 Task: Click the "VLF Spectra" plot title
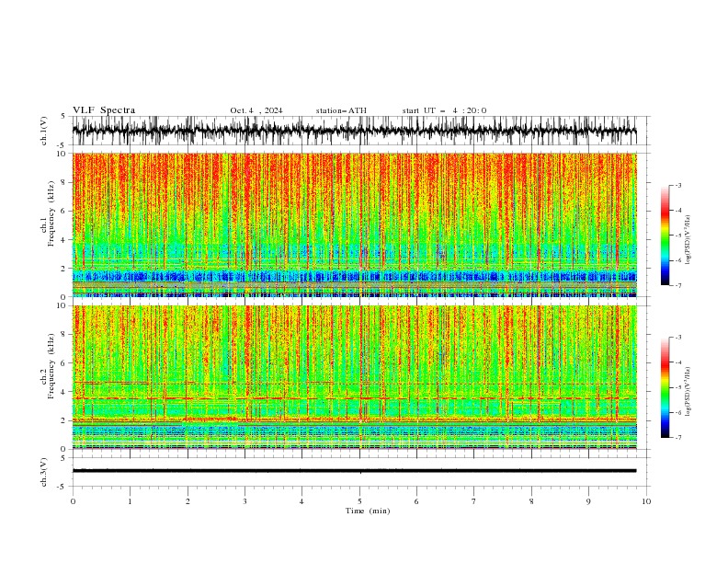104,110
